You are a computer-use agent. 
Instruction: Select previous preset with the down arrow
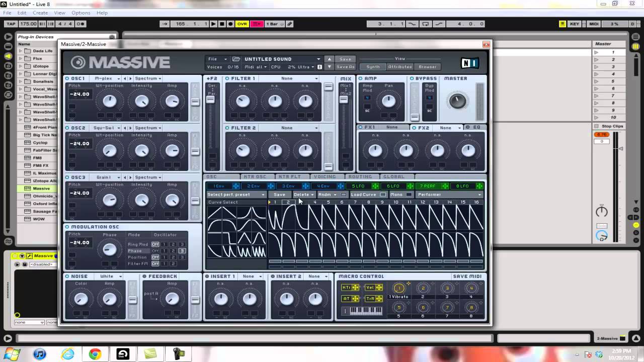[x=329, y=66]
